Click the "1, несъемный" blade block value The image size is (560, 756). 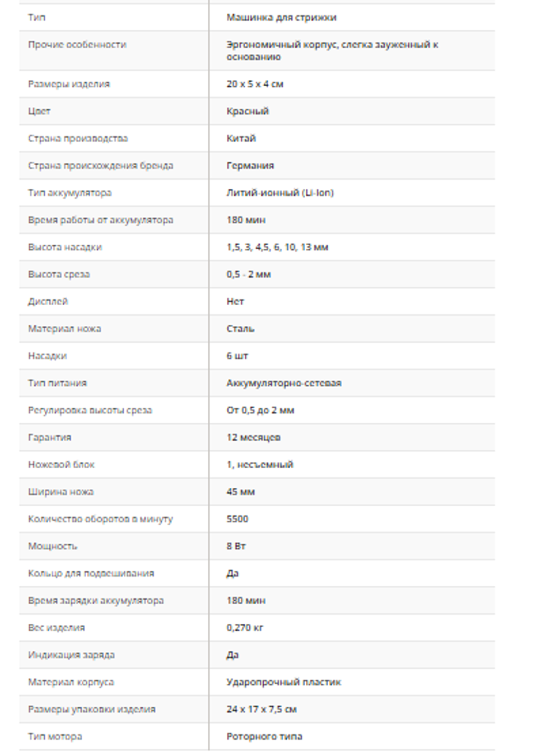click(260, 465)
